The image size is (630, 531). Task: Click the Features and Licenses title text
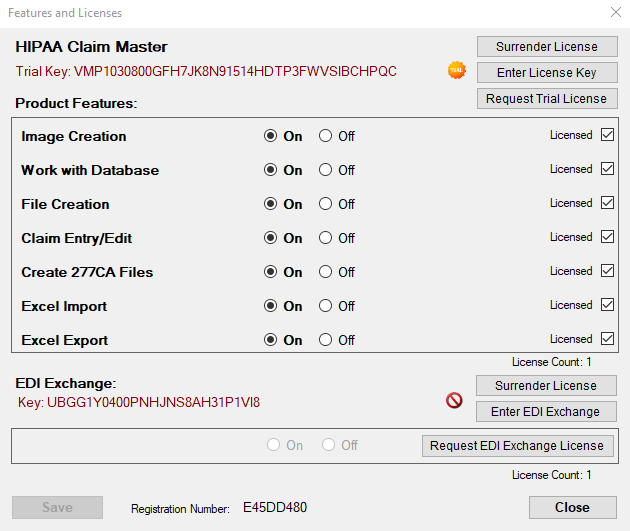coord(65,13)
